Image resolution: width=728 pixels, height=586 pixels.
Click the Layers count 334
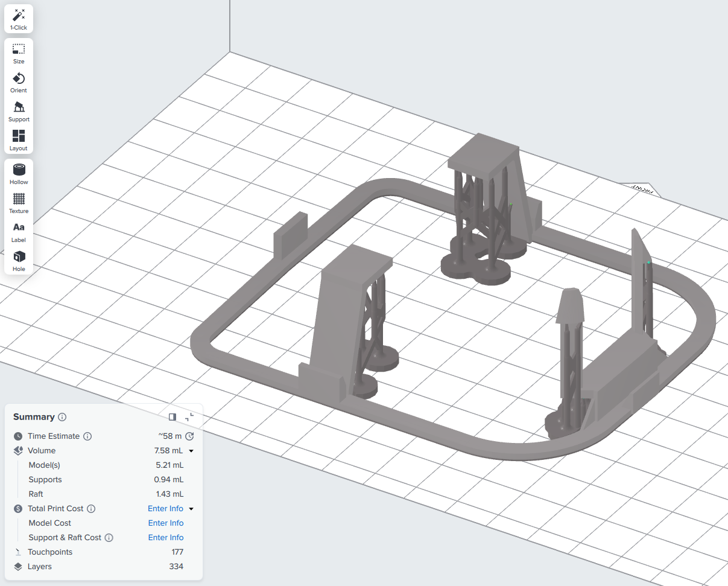tap(177, 567)
